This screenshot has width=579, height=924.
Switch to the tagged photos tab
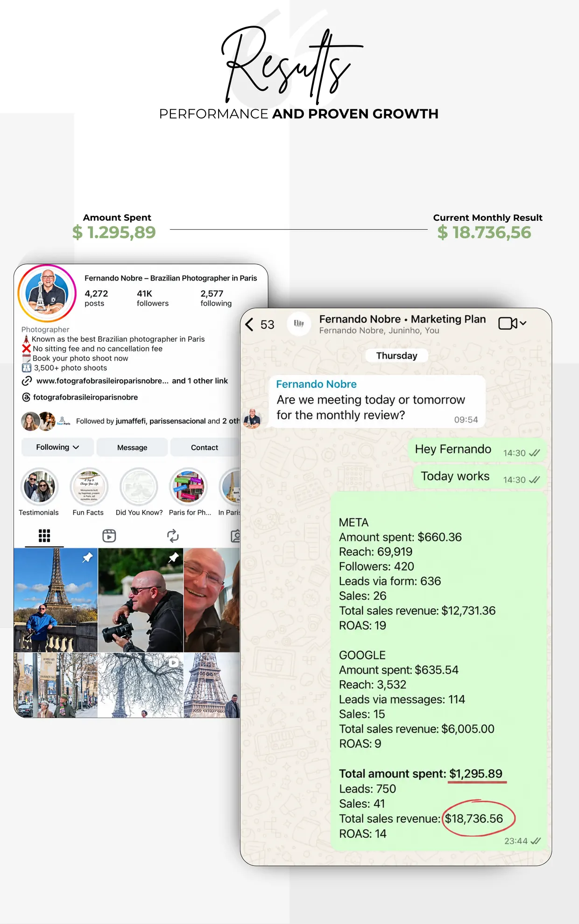pyautogui.click(x=236, y=536)
